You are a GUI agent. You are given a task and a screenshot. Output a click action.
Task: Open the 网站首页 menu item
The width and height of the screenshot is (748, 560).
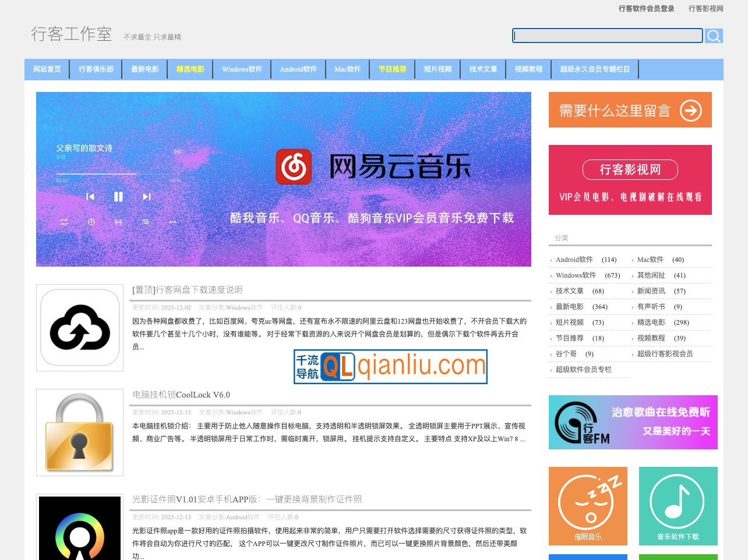[47, 69]
